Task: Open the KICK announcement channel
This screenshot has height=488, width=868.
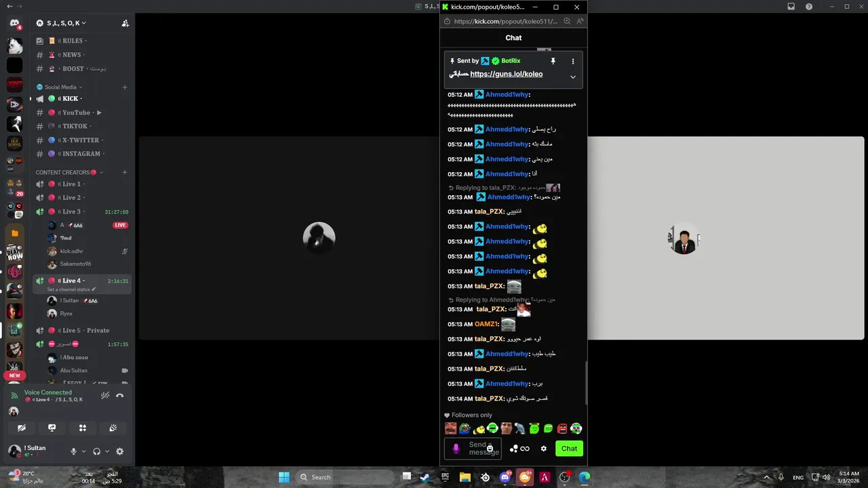Action: (x=81, y=99)
